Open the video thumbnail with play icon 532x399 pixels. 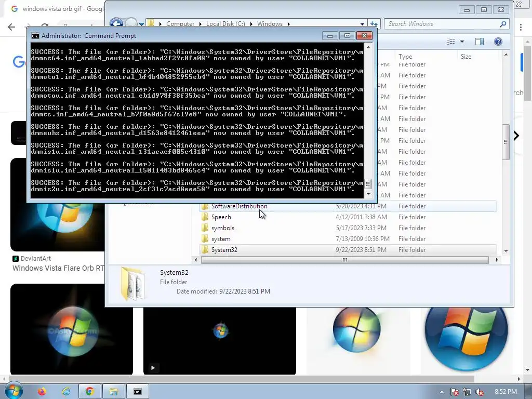220,341
